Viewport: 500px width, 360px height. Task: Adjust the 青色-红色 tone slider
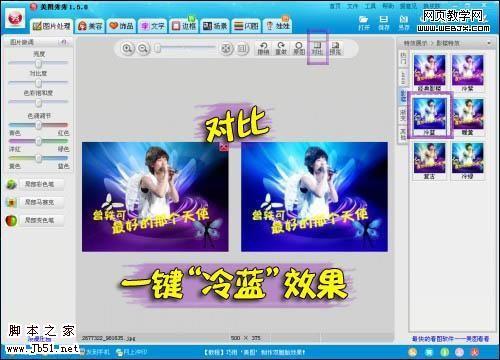click(x=38, y=125)
